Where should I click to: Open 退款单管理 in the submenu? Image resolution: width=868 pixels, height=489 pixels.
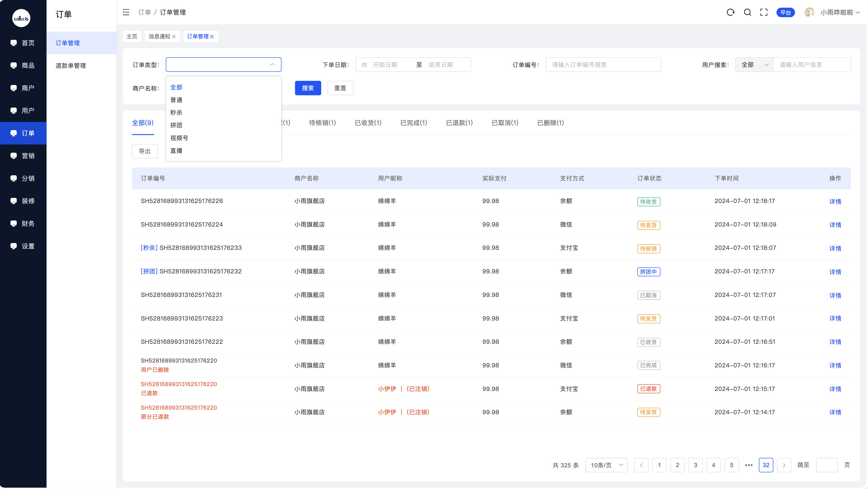click(71, 66)
